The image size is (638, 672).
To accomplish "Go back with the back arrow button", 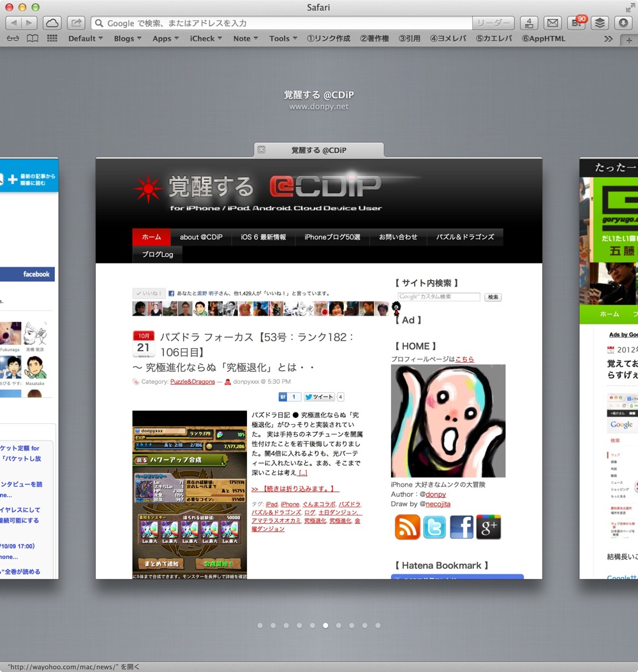I will [14, 23].
